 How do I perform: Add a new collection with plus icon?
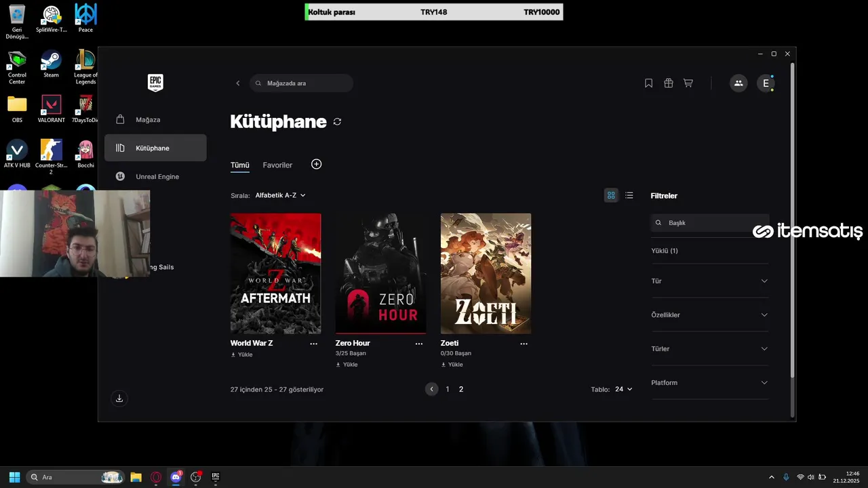tap(316, 164)
